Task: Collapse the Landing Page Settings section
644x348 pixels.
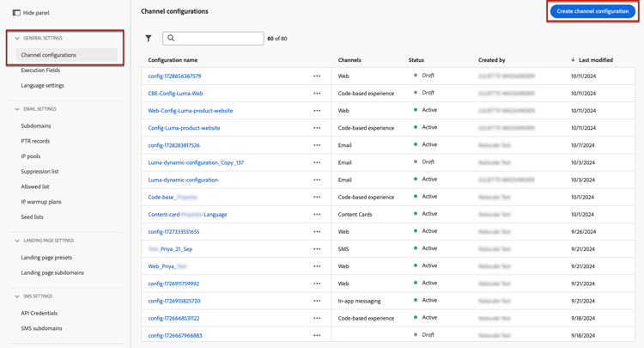Action: [17, 241]
